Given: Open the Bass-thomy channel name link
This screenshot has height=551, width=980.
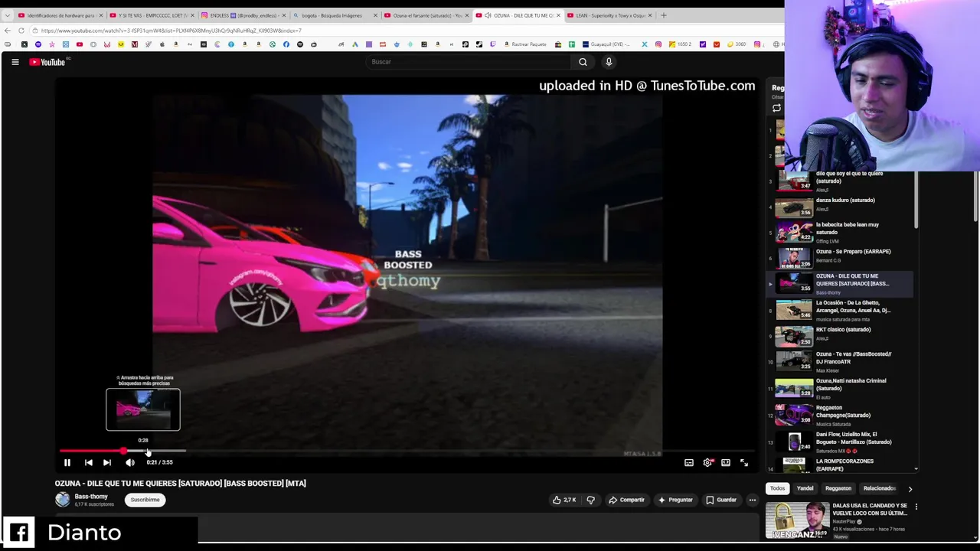Looking at the screenshot, I should click(91, 497).
